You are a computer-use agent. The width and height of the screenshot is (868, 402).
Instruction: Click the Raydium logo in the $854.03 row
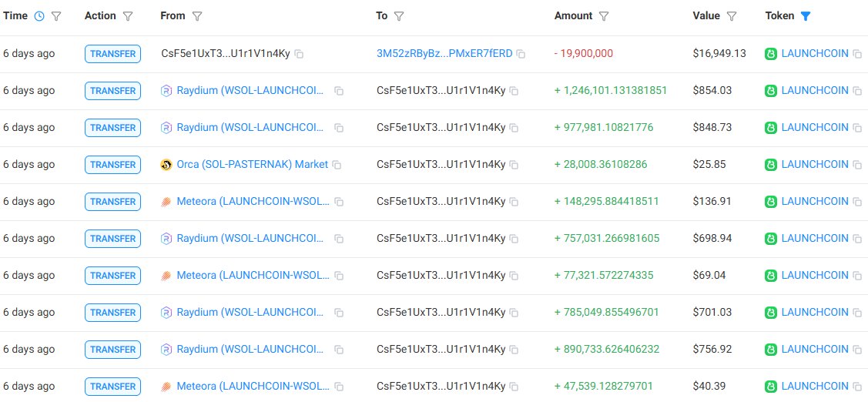(166, 91)
